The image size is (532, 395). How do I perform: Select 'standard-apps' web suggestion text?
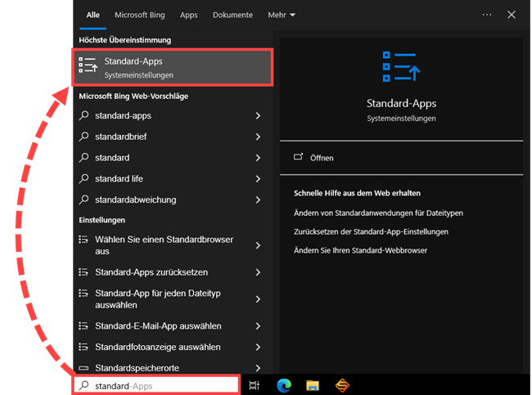pos(123,115)
